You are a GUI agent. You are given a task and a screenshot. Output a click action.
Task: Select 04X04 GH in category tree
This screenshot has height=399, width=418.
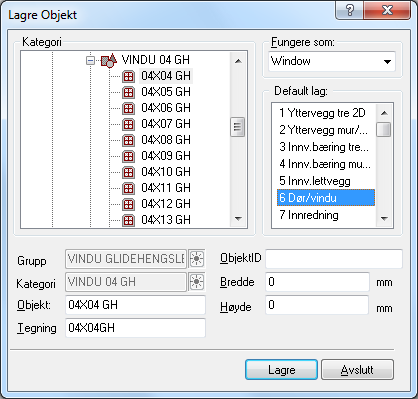pos(166,76)
